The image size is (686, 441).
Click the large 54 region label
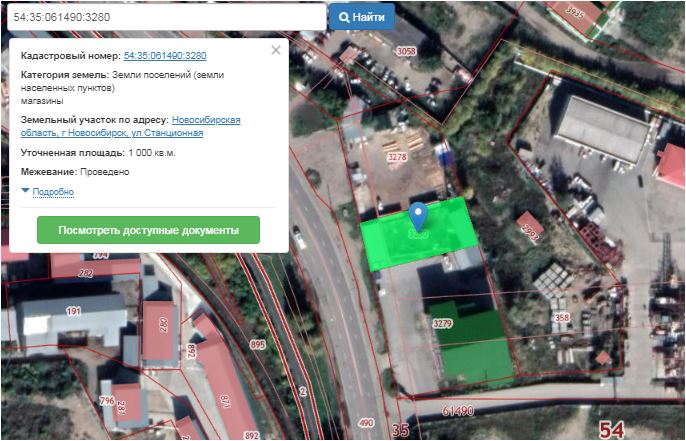point(613,429)
